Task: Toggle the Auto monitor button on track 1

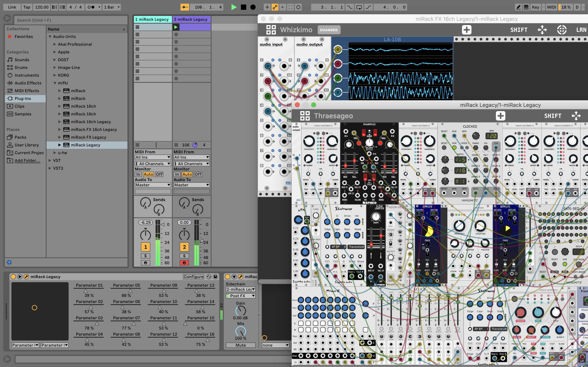Action: pyautogui.click(x=148, y=174)
